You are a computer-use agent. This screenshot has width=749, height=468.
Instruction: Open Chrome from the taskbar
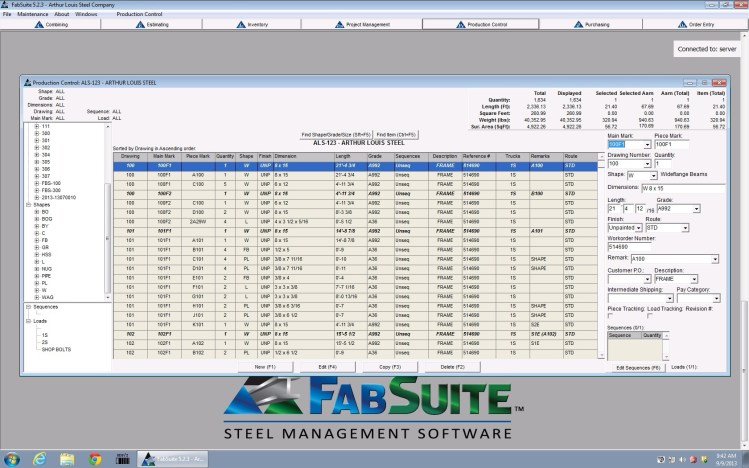[95, 458]
